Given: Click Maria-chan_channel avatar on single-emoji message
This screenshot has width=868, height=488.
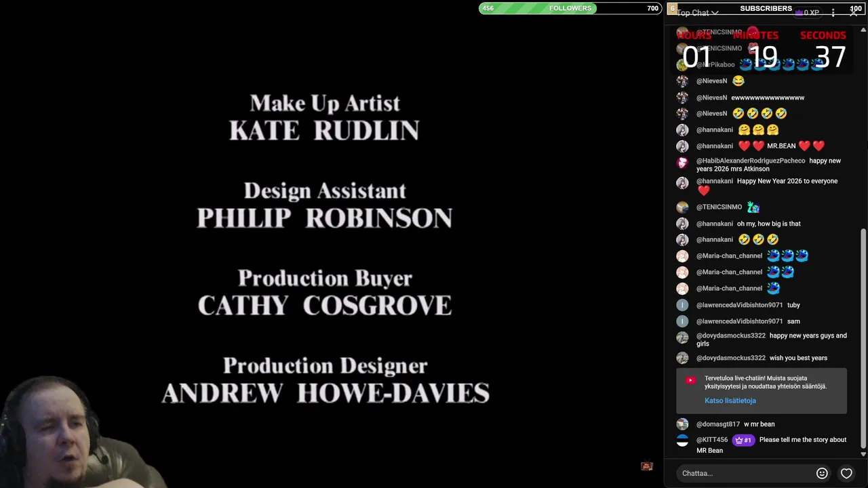Looking at the screenshot, I should pyautogui.click(x=682, y=289).
